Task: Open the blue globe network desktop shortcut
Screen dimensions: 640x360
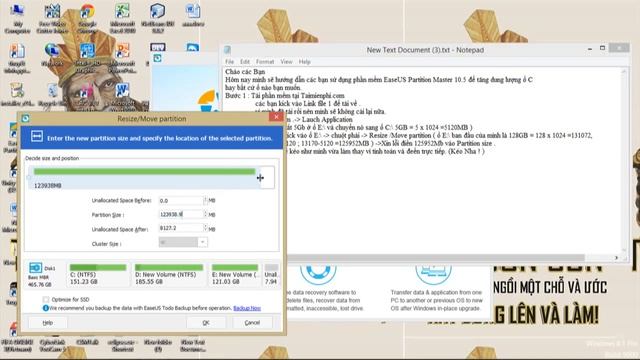Action: [52, 55]
